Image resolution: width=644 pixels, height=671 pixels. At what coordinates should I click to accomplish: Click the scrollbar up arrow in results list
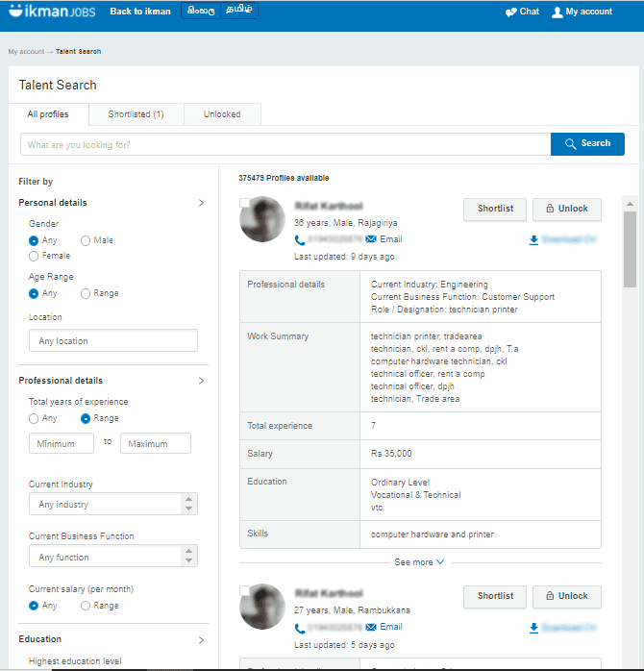click(630, 204)
